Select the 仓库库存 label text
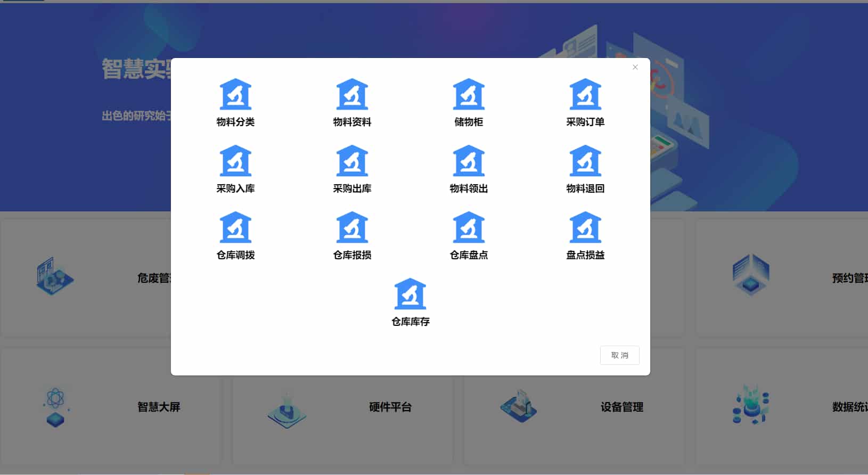This screenshot has width=868, height=475. 410,322
